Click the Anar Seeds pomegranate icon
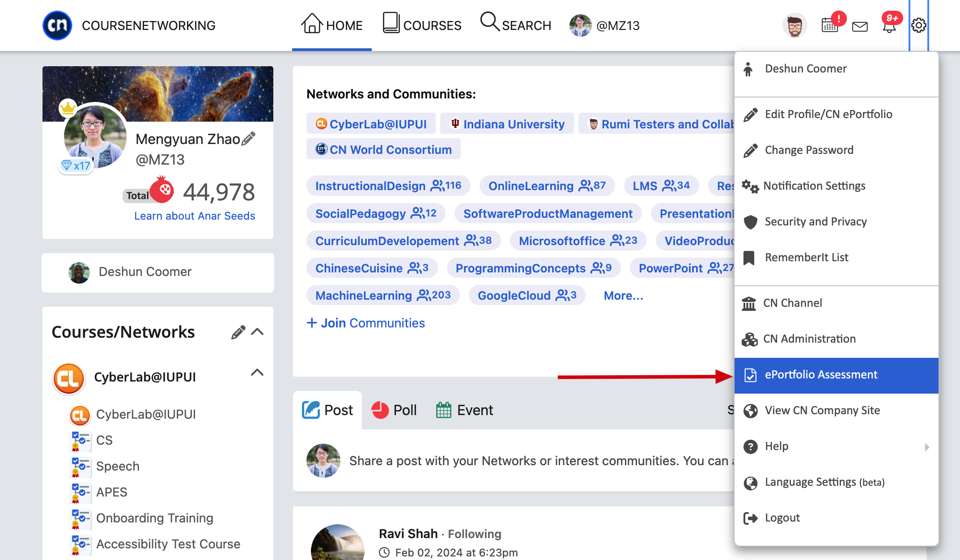Viewport: 960px width, 560px height. (x=162, y=190)
